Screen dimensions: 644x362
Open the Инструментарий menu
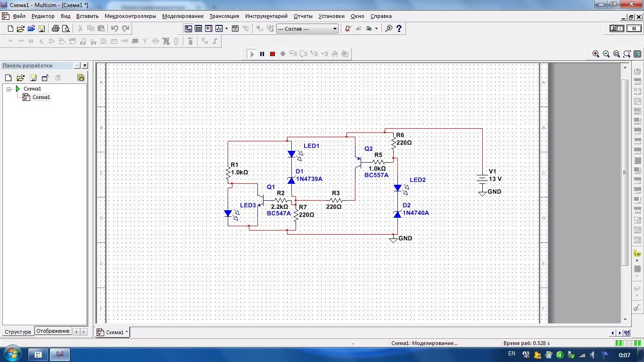266,16
